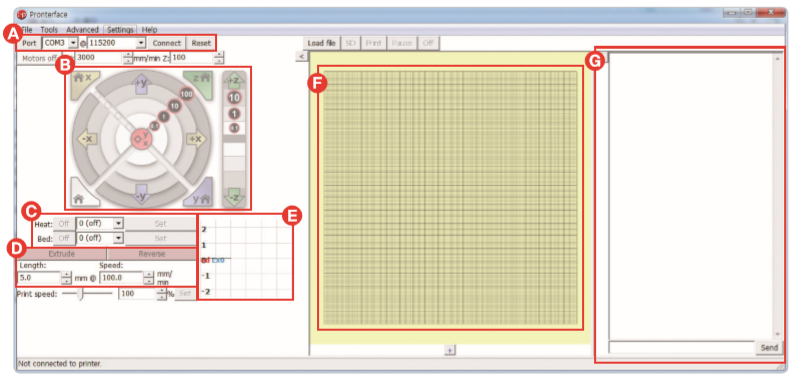The height and width of the screenshot is (379, 794).
Task: Choose the 0.1 step in Z column
Action: coord(234,129)
